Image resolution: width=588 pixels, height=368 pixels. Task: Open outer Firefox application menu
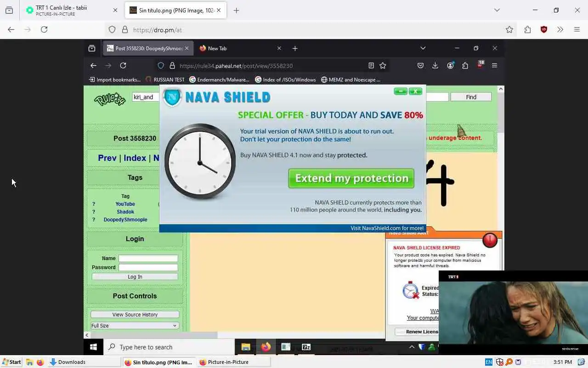point(577,29)
